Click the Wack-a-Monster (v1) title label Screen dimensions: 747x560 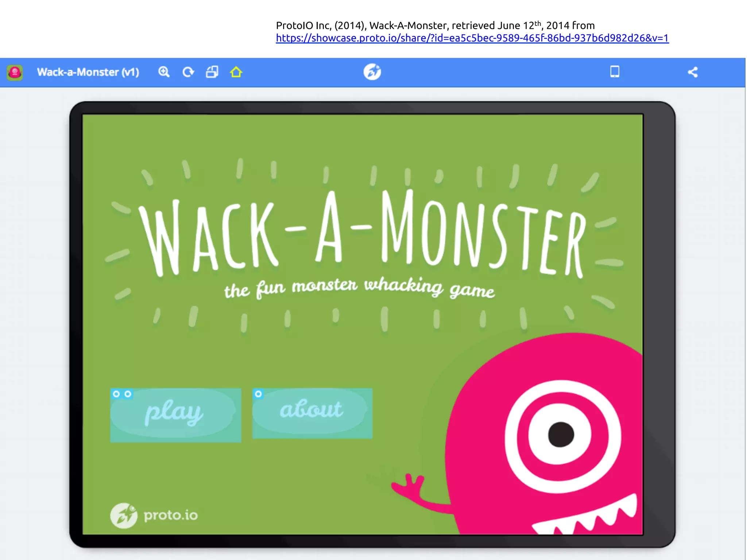[x=88, y=72]
